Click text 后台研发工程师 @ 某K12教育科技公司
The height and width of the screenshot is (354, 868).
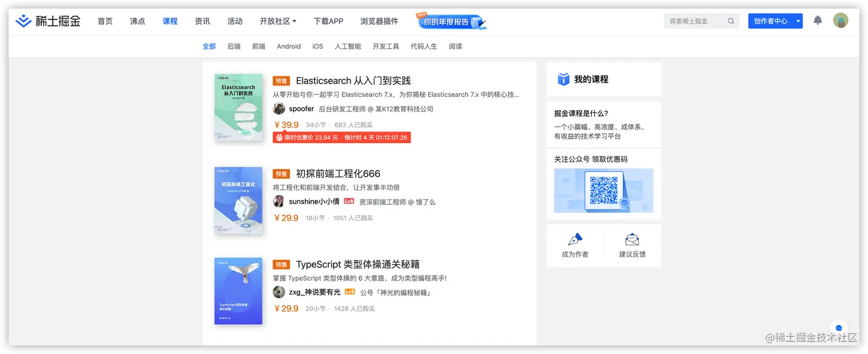376,109
